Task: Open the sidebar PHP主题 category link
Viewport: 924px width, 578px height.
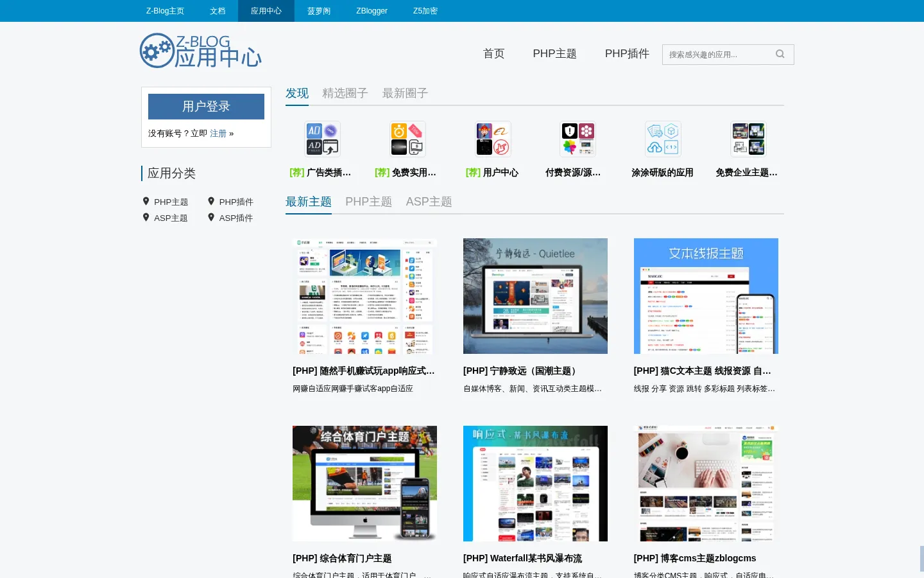Action: [171, 202]
